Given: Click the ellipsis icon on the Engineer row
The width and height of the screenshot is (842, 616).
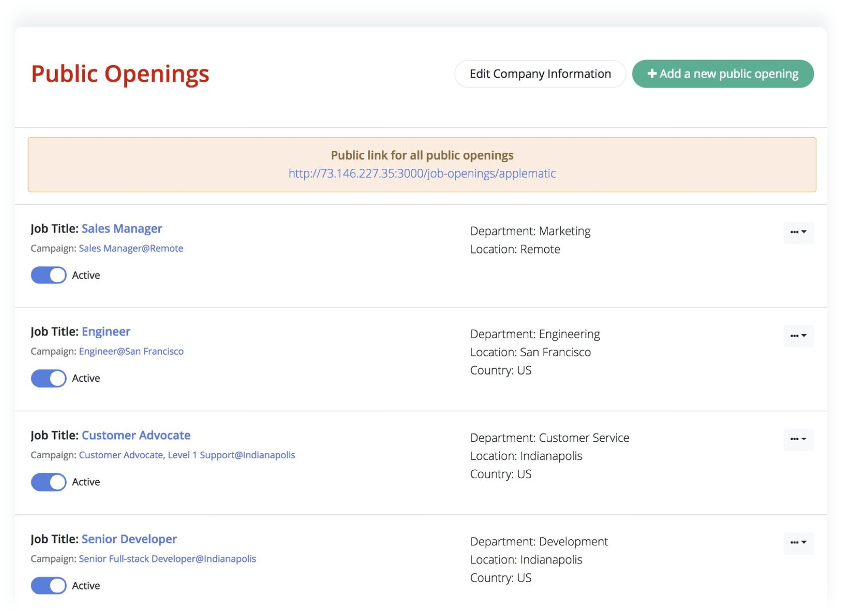Looking at the screenshot, I should click(795, 336).
